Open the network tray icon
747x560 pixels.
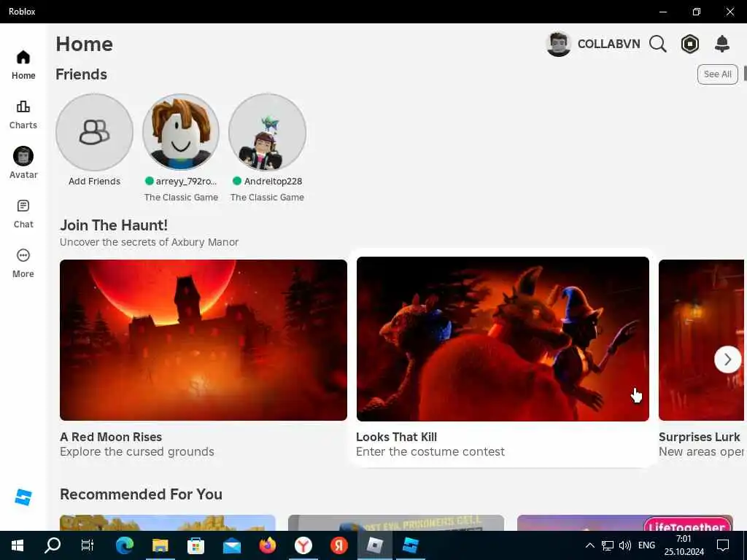(x=608, y=545)
